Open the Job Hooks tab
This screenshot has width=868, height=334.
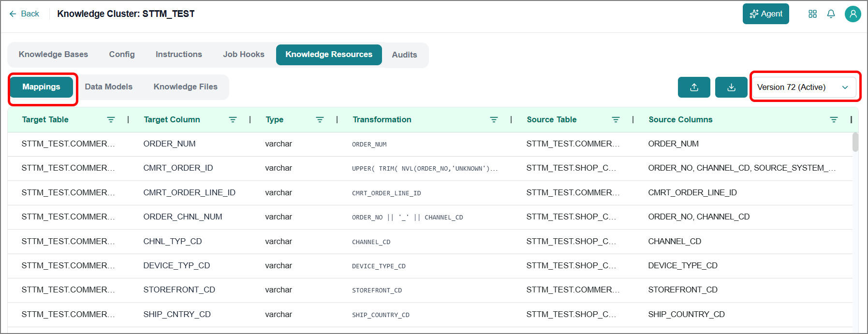pos(244,55)
